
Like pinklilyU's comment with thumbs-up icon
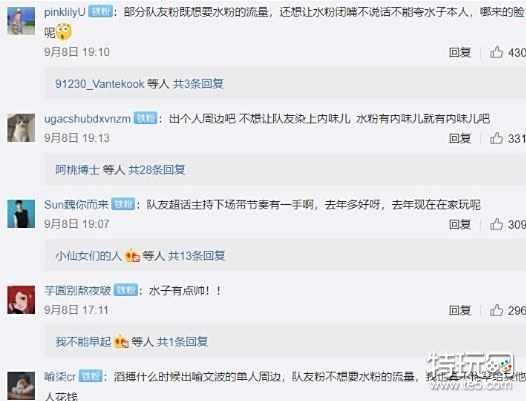496,52
